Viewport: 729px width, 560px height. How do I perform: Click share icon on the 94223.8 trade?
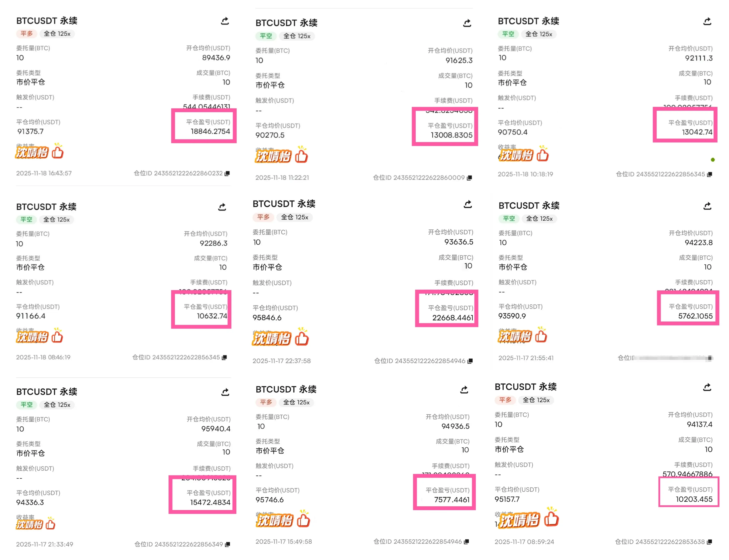click(707, 206)
